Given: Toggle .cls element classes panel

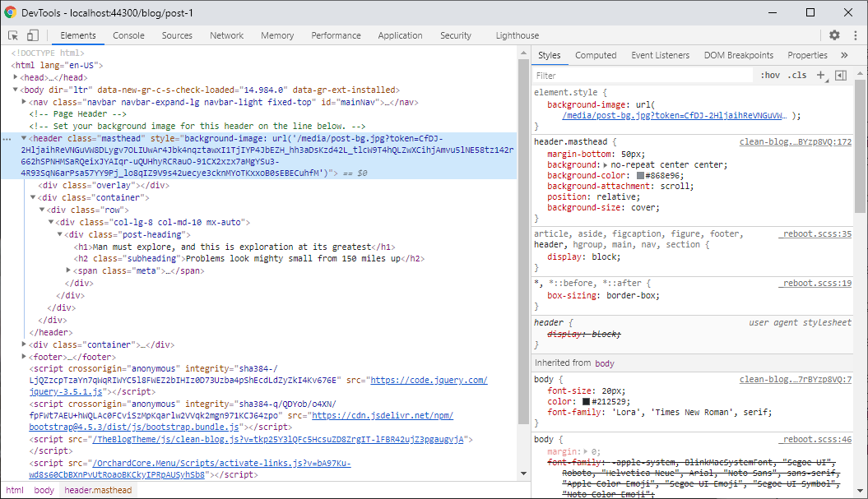Looking at the screenshot, I should coord(797,76).
